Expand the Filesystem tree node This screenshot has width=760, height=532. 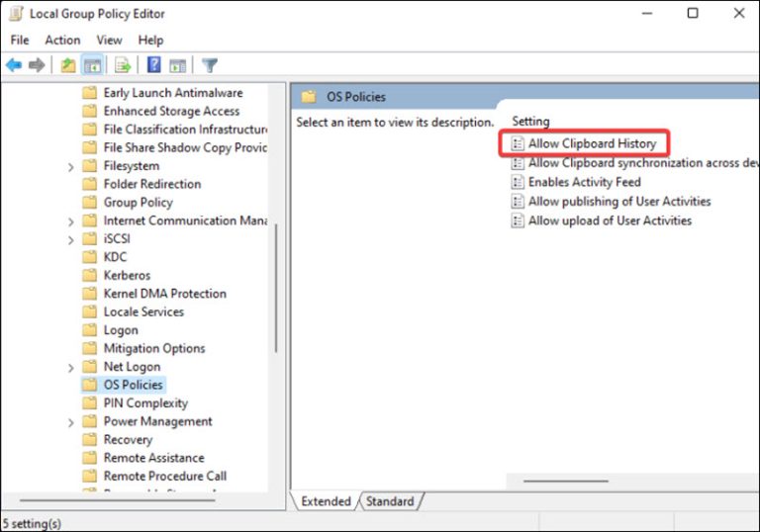click(x=71, y=167)
